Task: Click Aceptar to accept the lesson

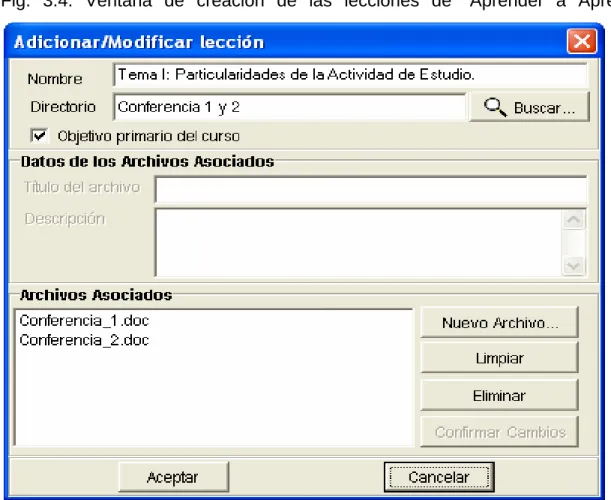Action: click(173, 477)
